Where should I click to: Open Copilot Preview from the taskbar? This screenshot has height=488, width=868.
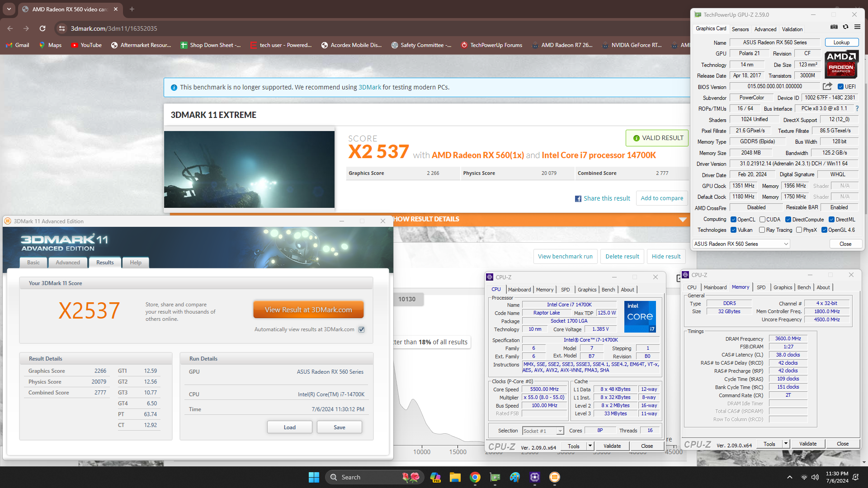pyautogui.click(x=435, y=477)
